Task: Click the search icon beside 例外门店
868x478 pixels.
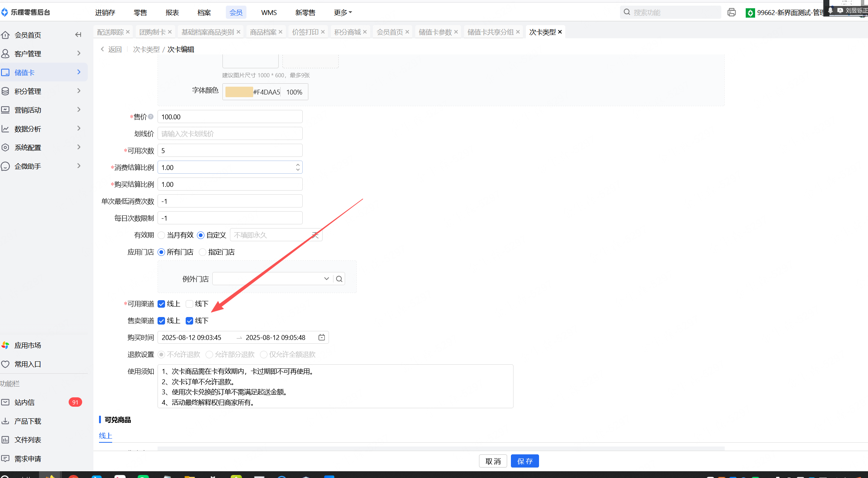Action: point(339,279)
